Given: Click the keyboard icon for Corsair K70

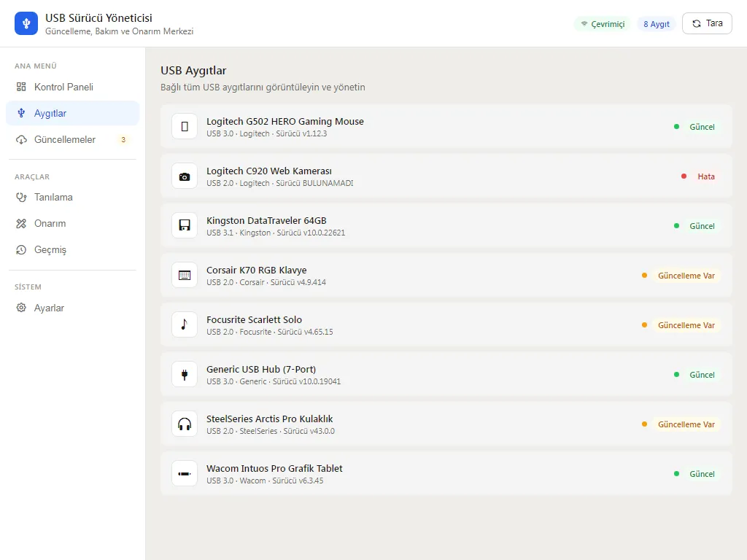Looking at the screenshot, I should point(185,275).
